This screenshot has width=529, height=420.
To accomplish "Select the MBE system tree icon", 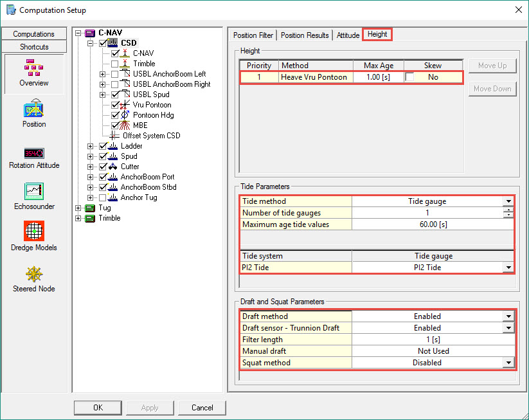I will pos(125,125).
